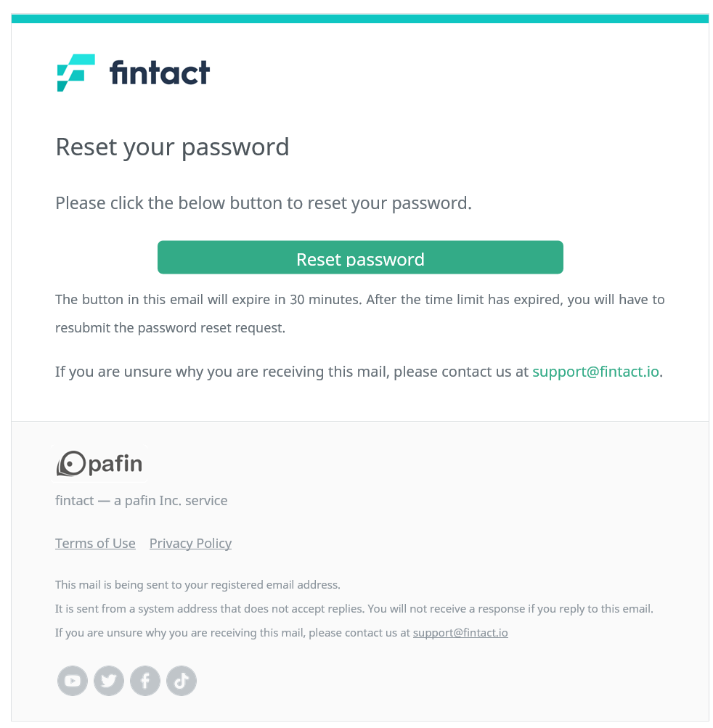Image resolution: width=713 pixels, height=728 pixels.
Task: Click the pafin circular logo icon
Action: pos(71,463)
